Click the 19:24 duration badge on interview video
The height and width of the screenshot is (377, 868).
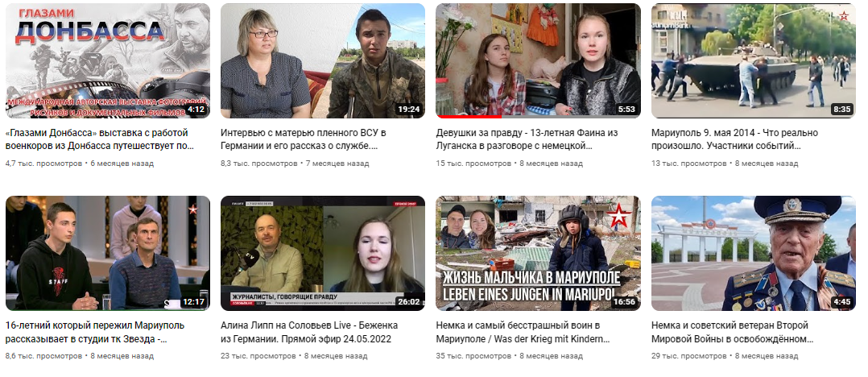[408, 109]
